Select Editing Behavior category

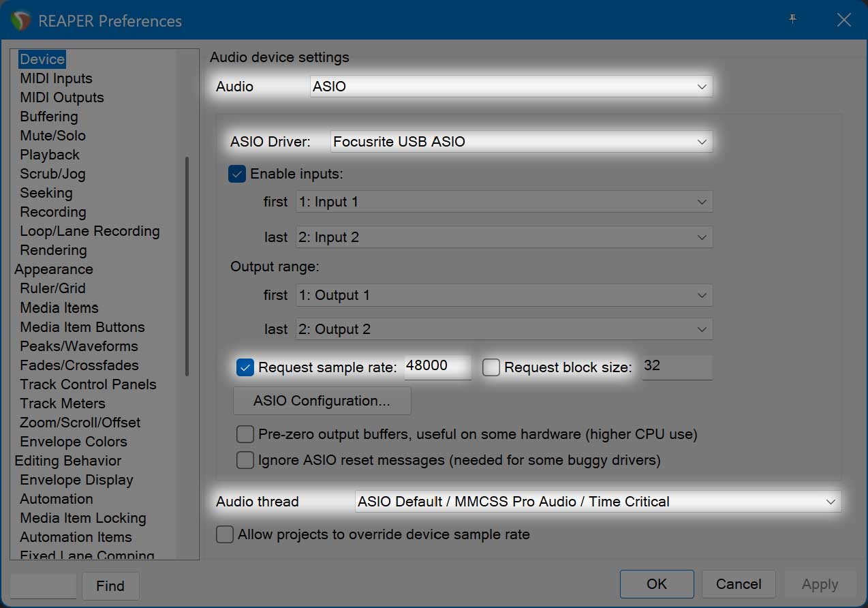pyautogui.click(x=68, y=461)
